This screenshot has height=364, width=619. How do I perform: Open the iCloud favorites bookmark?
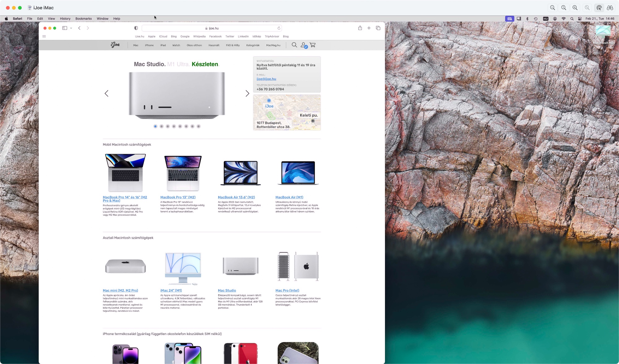point(163,37)
